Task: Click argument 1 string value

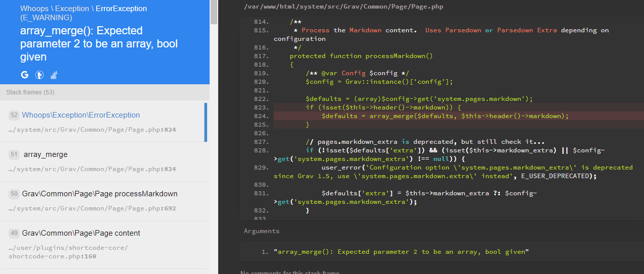Action: 401,251
